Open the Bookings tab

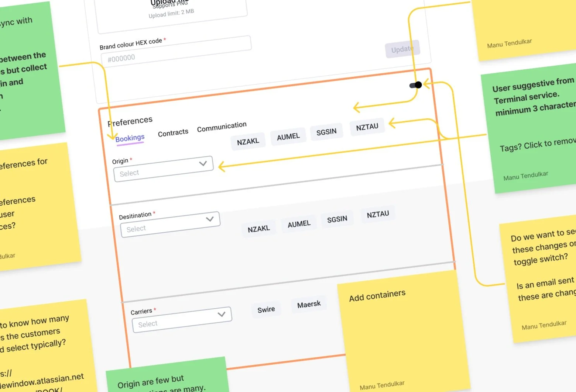(x=130, y=139)
